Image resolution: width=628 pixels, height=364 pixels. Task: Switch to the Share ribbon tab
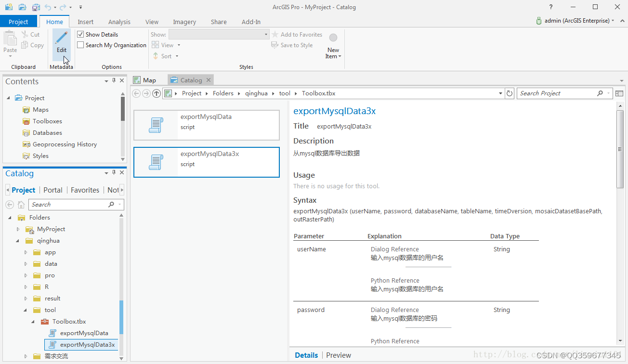pos(219,22)
